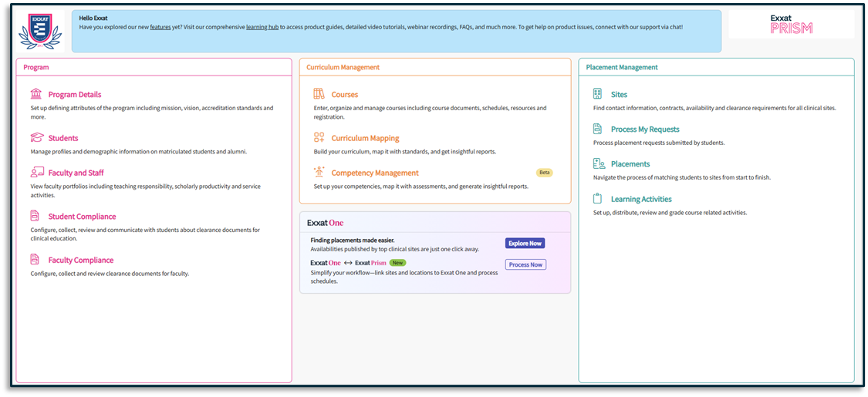The image size is (868, 397).
Task: Click the Courses books icon
Action: pyautogui.click(x=319, y=94)
